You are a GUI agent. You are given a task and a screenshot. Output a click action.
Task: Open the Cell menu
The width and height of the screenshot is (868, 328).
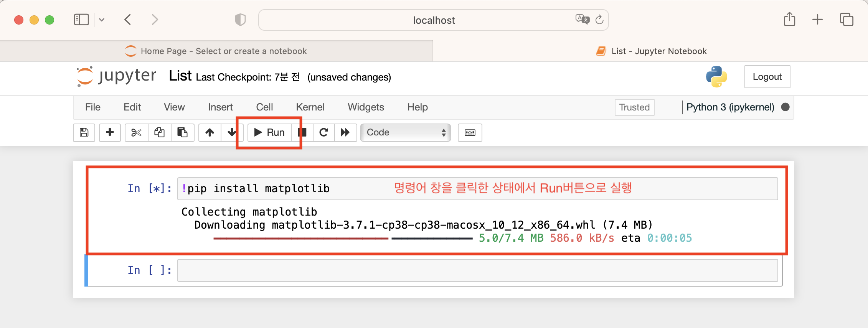pos(264,107)
